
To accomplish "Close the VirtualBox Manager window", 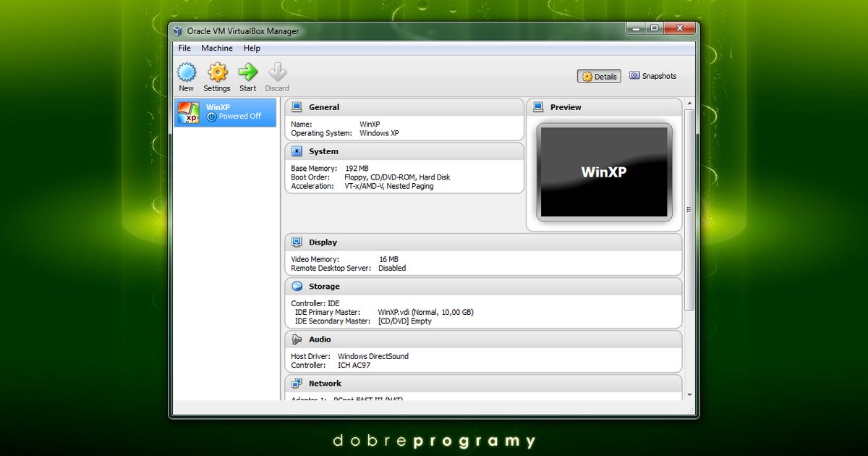I will point(679,28).
